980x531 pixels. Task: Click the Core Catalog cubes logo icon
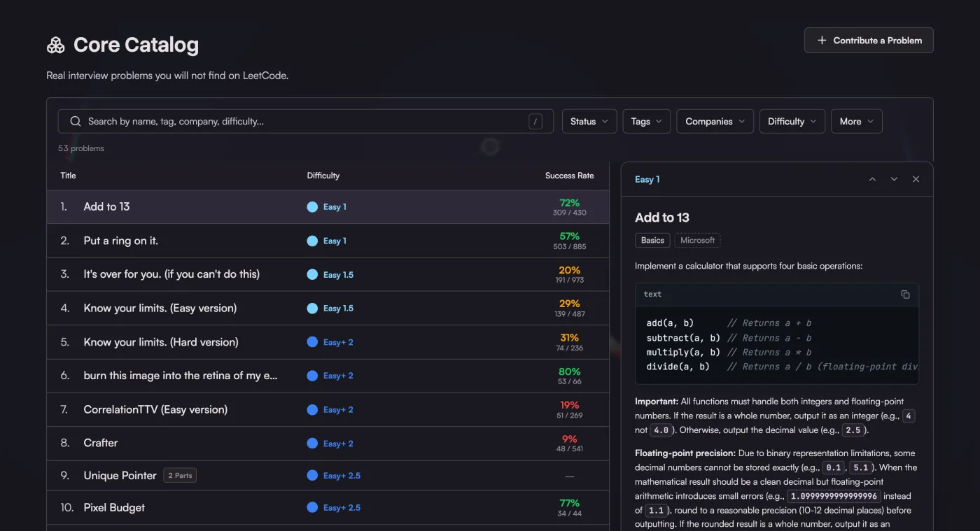[x=55, y=45]
